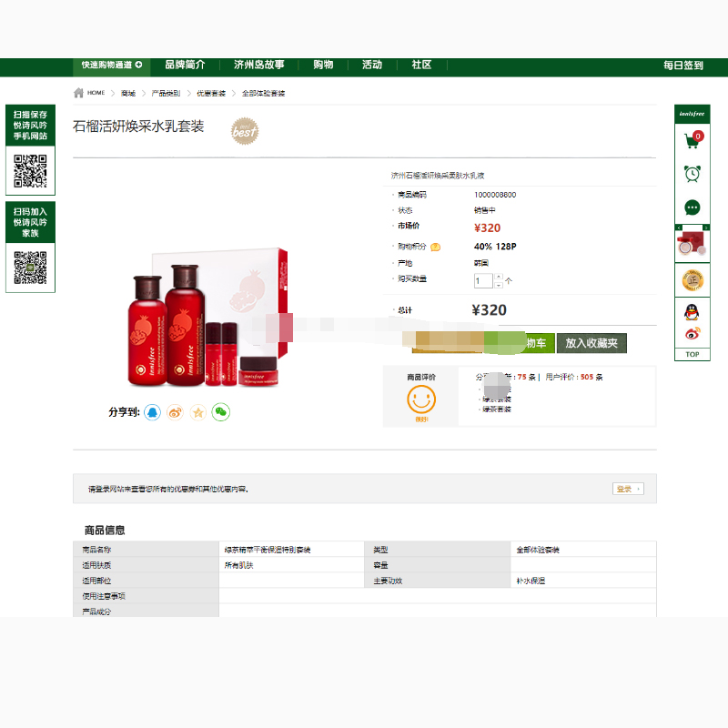Click the 放入收藏夹 add to favorites button
This screenshot has width=728, height=728.
point(591,343)
